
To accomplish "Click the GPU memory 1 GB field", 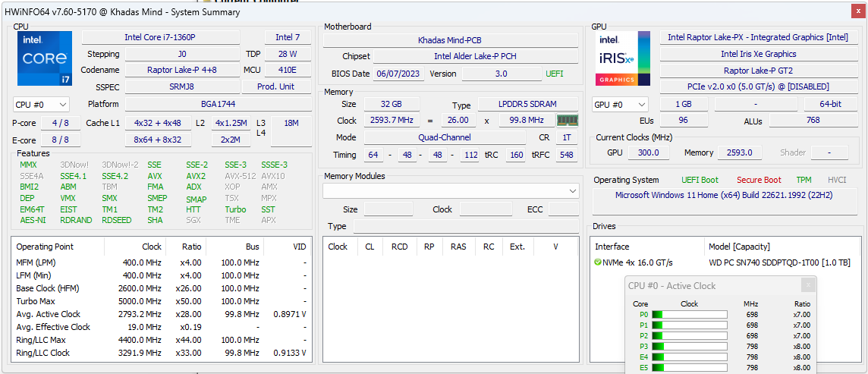I will click(x=684, y=104).
